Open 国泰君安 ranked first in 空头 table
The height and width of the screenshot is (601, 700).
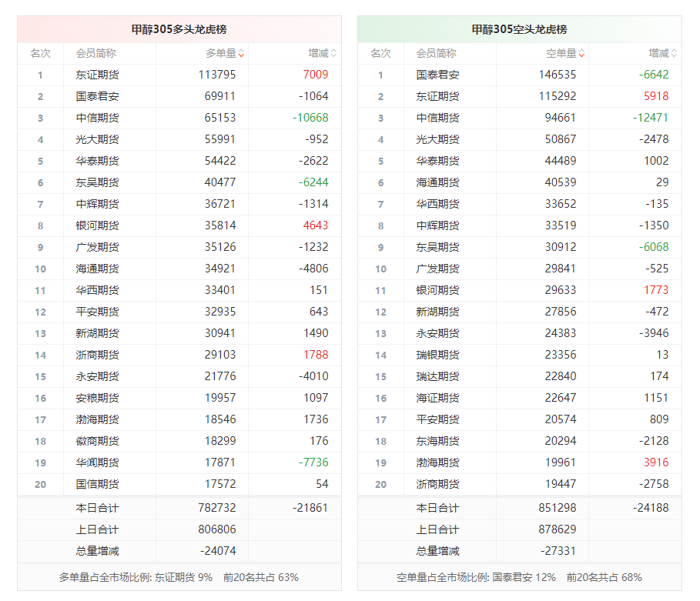click(x=437, y=75)
